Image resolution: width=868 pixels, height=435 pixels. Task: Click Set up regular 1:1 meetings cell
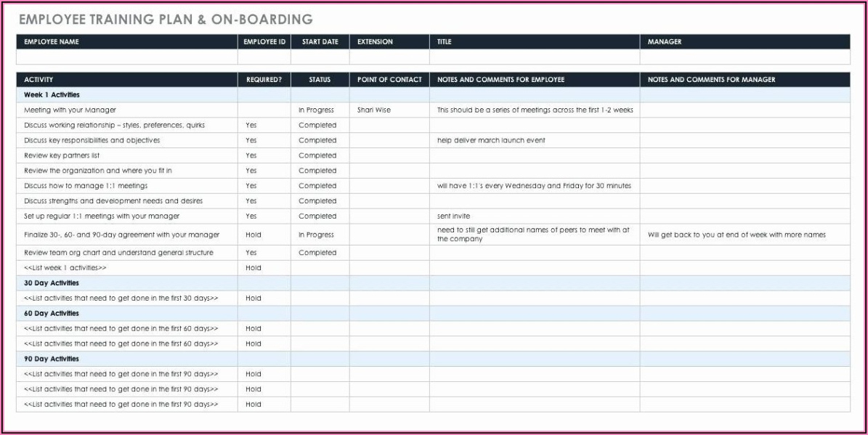127,216
